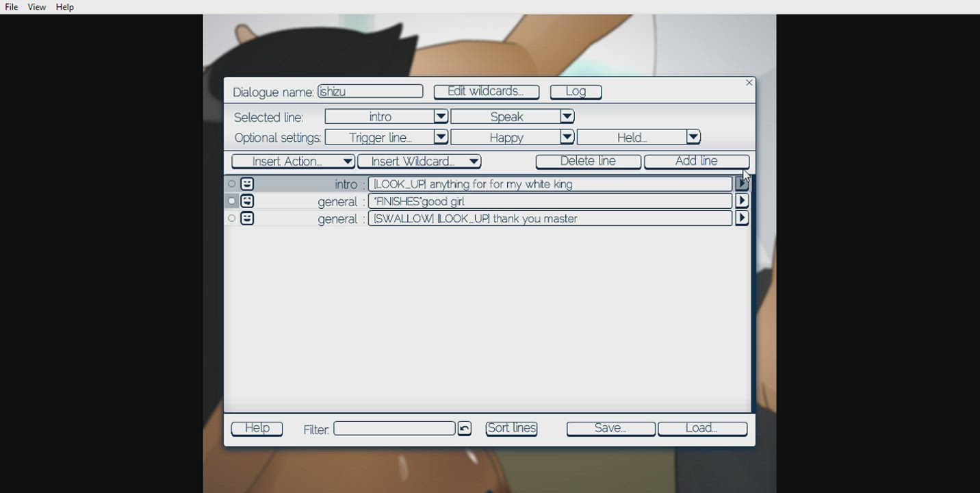Close the dialogue editor with the X

(749, 83)
